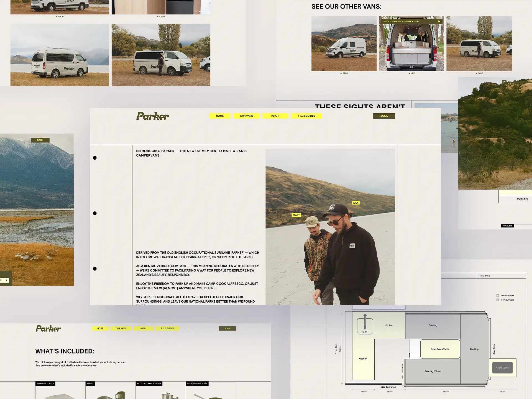
Task: Select HOME in the bottom-left page navigation
Action: coord(100,328)
